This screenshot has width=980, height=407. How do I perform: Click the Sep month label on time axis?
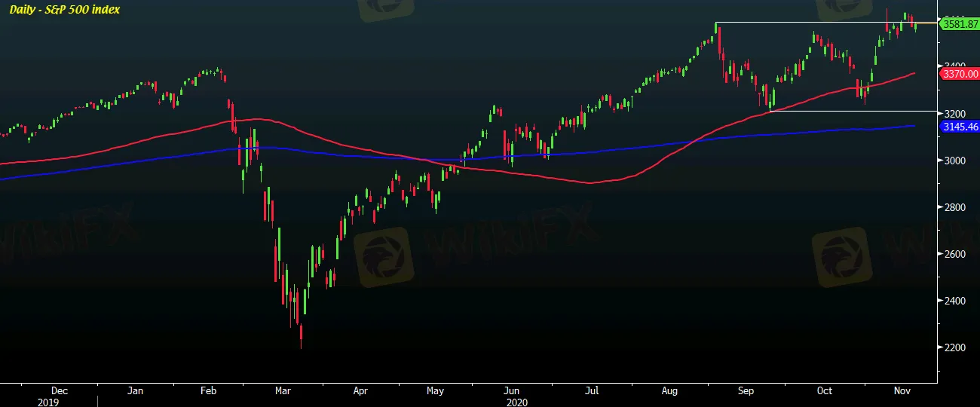[746, 391]
